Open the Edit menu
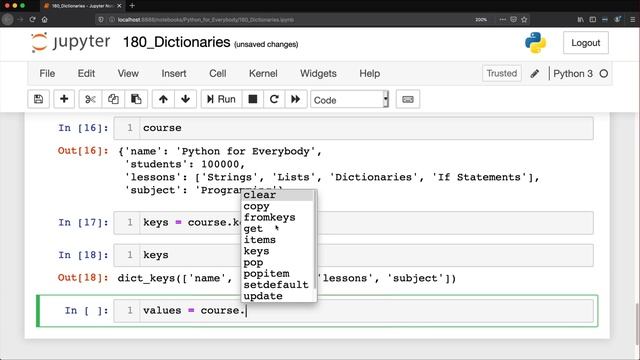The height and width of the screenshot is (360, 640). (x=86, y=73)
